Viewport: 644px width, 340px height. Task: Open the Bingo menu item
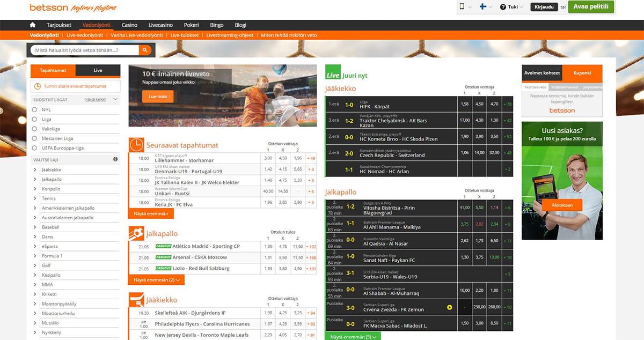coord(217,25)
